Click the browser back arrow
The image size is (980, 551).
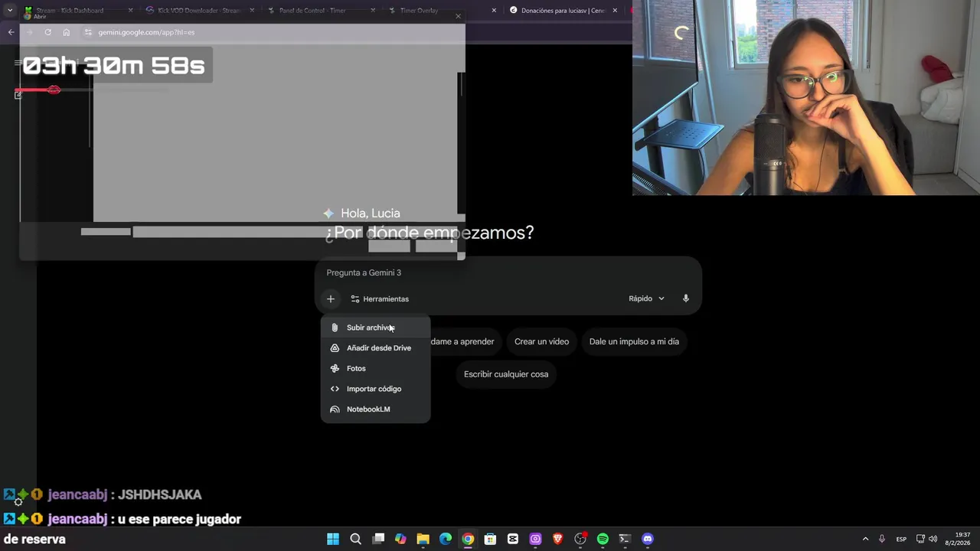point(11,32)
